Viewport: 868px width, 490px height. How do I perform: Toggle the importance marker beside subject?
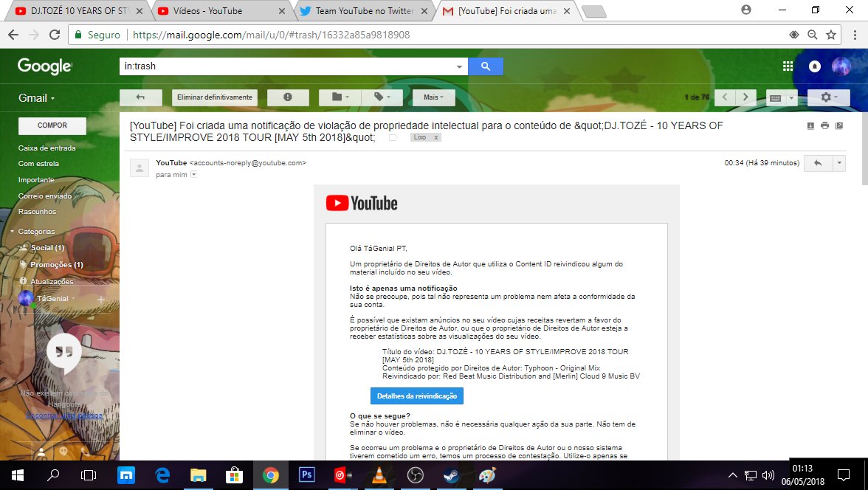pos(393,137)
